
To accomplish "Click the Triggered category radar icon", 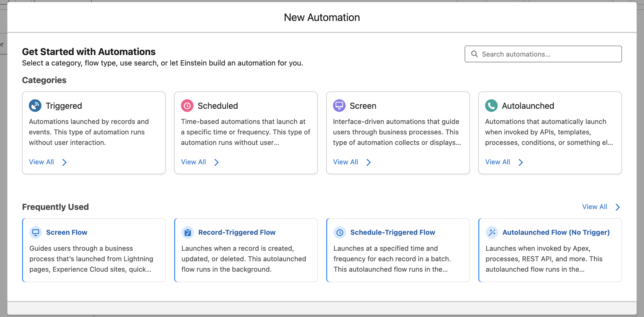I will click(35, 106).
